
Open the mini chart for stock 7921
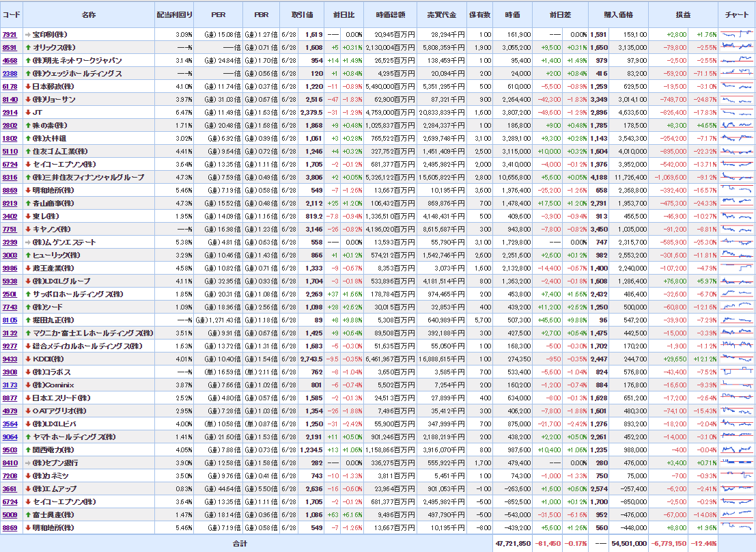click(x=738, y=34)
